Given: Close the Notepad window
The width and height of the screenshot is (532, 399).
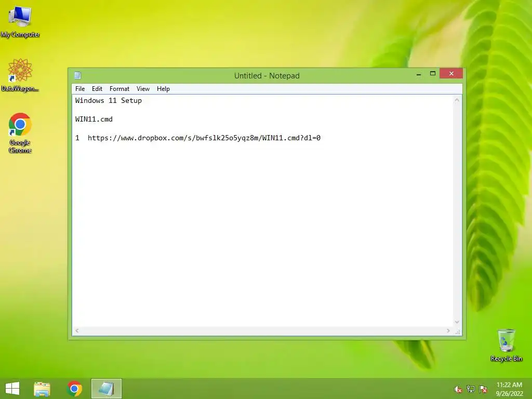Looking at the screenshot, I should point(451,73).
